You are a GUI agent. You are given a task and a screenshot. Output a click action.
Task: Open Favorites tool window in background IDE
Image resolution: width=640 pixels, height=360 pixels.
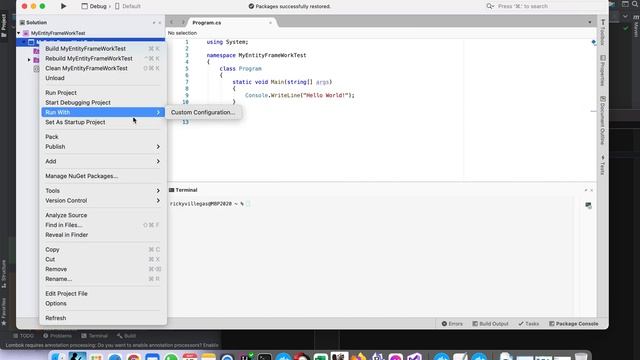click(4, 311)
